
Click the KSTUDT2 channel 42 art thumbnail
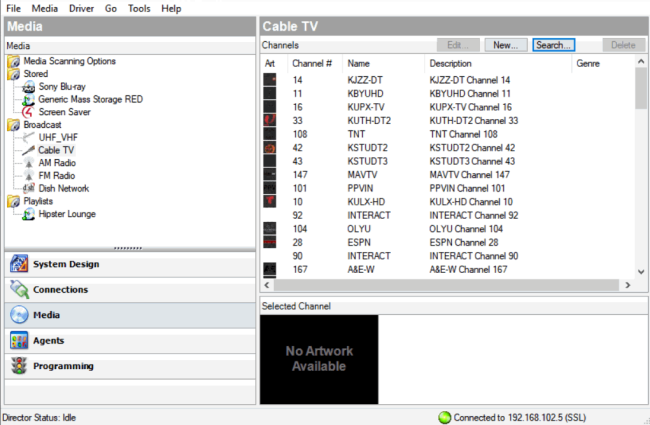coord(269,148)
